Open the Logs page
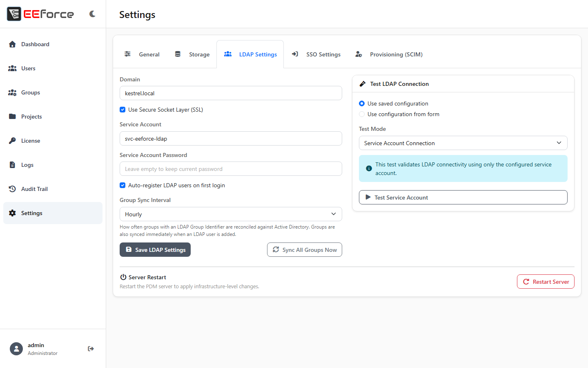 pos(53,165)
